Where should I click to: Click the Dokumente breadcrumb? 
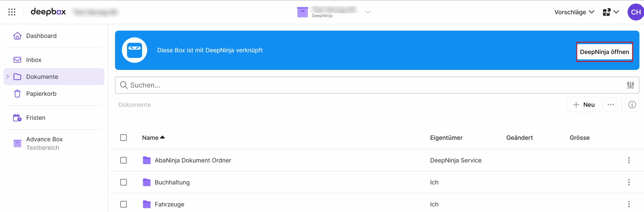click(x=135, y=105)
